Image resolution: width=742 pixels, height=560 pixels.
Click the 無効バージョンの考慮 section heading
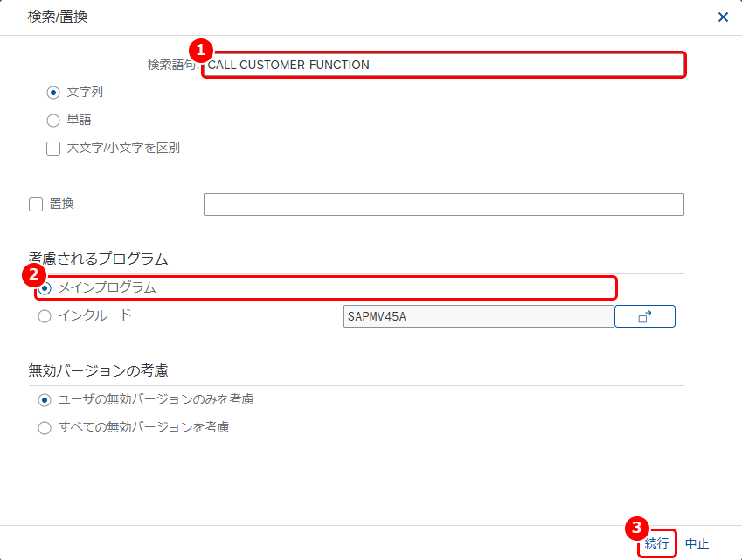click(98, 370)
